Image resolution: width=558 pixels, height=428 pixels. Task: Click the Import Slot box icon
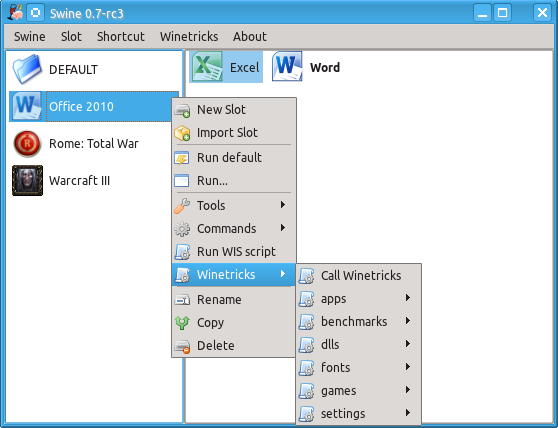pyautogui.click(x=182, y=133)
